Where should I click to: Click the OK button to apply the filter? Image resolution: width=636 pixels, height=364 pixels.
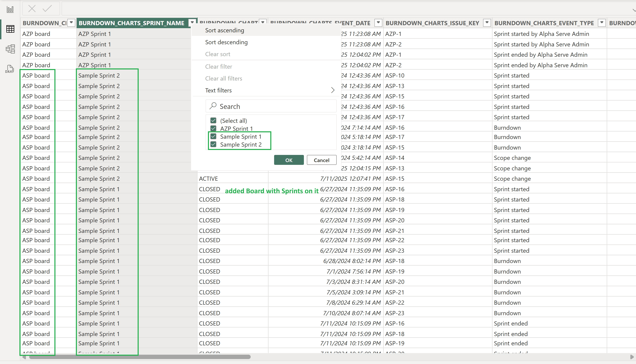point(289,160)
